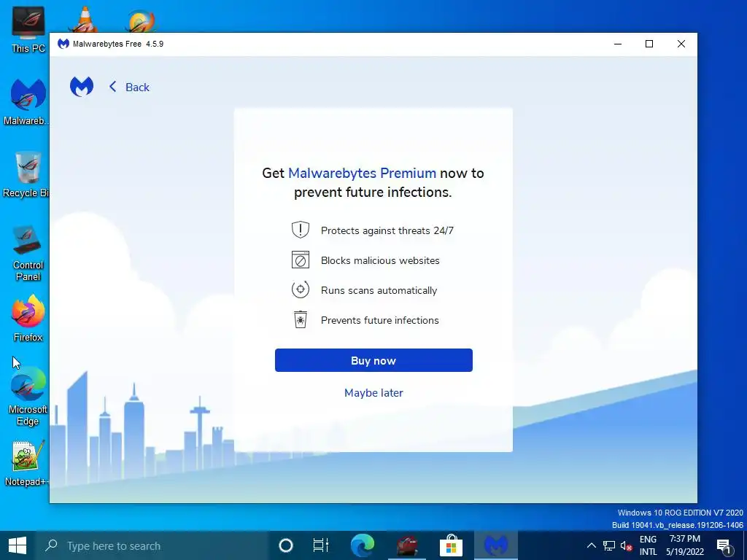The width and height of the screenshot is (747, 560).
Task: Maximize the Malwarebytes window
Action: coord(649,44)
